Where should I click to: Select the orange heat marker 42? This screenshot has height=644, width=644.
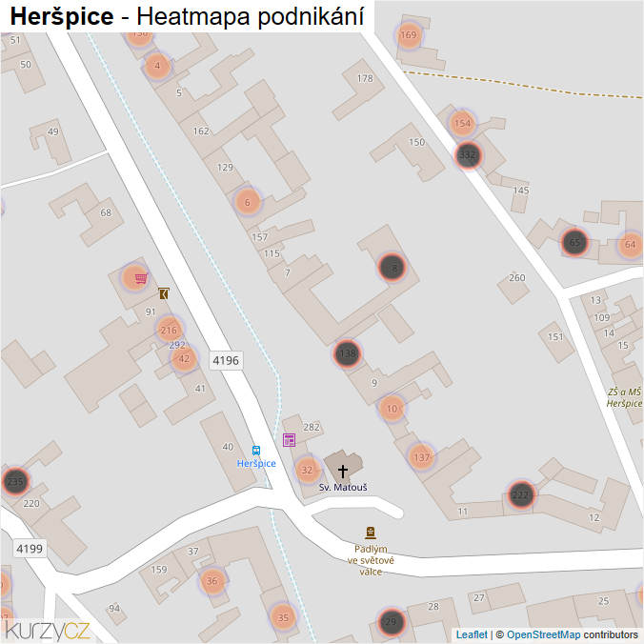[x=184, y=358]
